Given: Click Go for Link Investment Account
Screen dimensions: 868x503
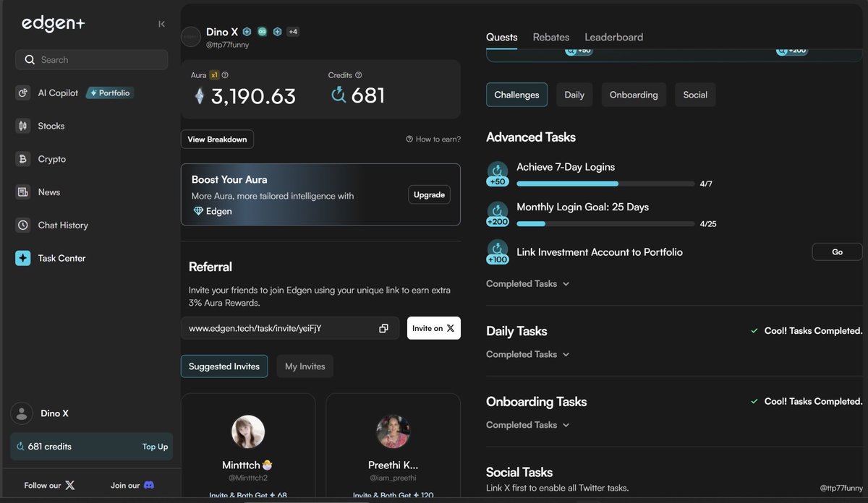Looking at the screenshot, I should (x=837, y=252).
